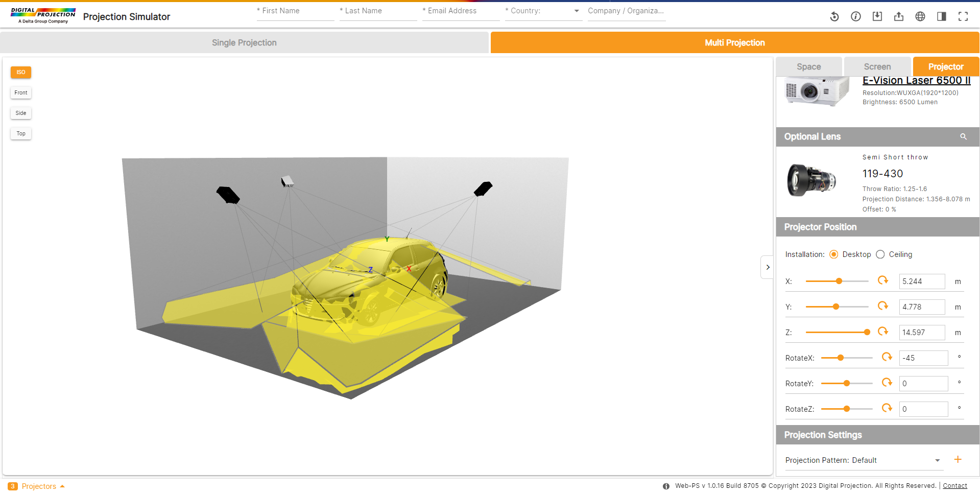Select Ceiling installation
Screen dimensions: 980x494
pyautogui.click(x=880, y=254)
